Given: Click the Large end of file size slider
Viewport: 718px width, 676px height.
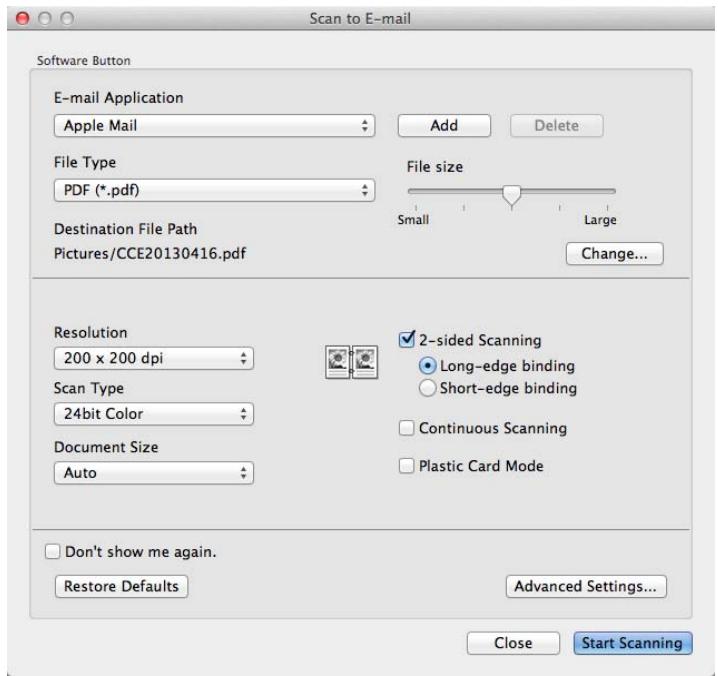Looking at the screenshot, I should (600, 220).
